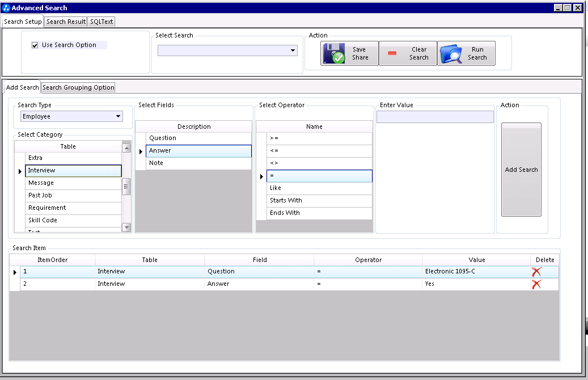Image resolution: width=588 pixels, height=380 pixels.
Task: Select the Question field row
Action: pos(199,138)
